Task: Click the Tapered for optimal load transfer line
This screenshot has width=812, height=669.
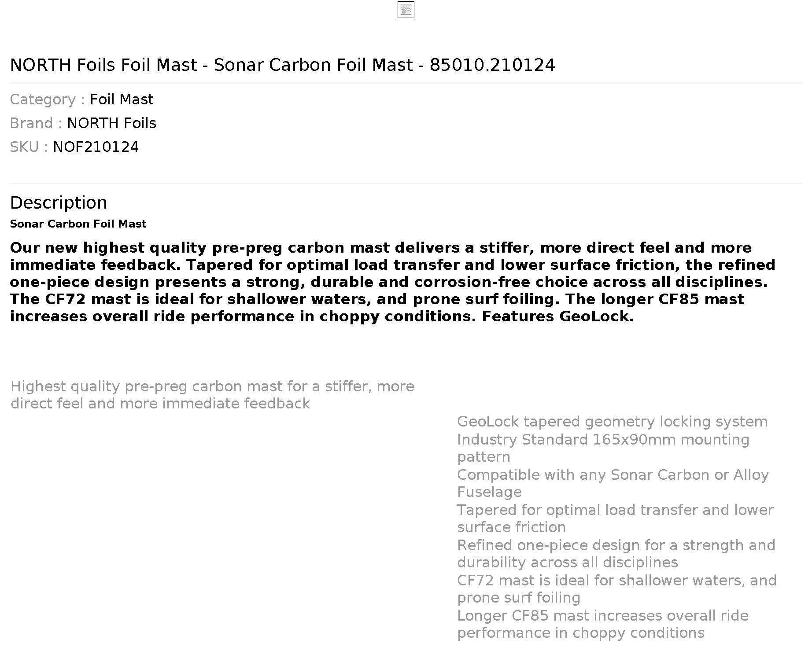Action: click(x=615, y=518)
